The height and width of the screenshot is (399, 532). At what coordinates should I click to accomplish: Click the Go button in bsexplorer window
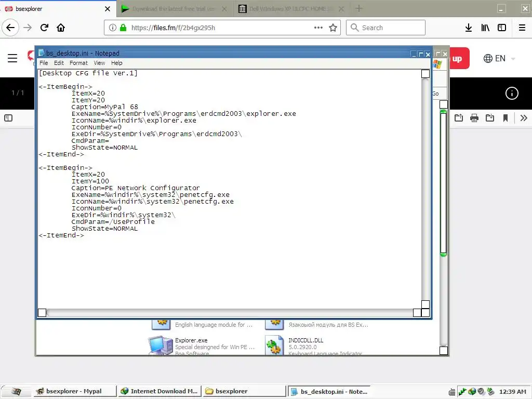pos(436,94)
